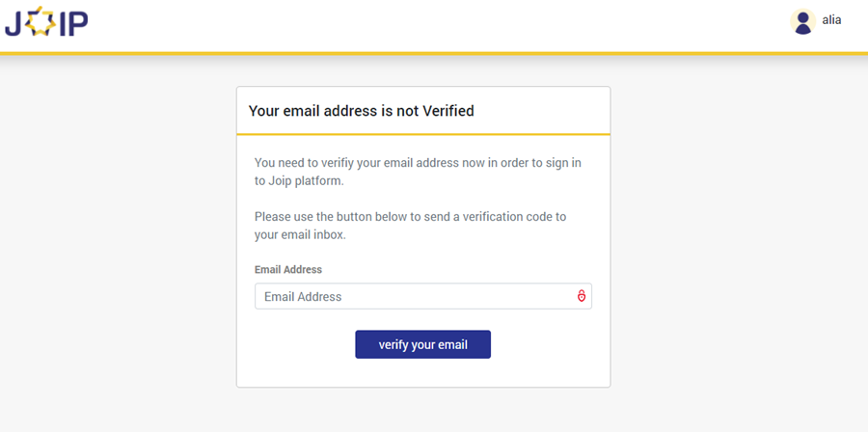Click the 'Your email address is not Verified' heading
Viewport: 868px width, 432px height.
click(x=362, y=111)
